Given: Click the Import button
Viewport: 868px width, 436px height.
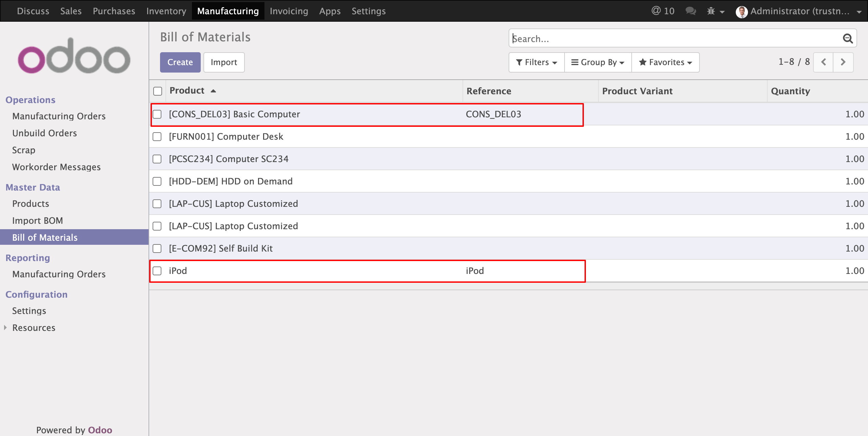Looking at the screenshot, I should 224,62.
